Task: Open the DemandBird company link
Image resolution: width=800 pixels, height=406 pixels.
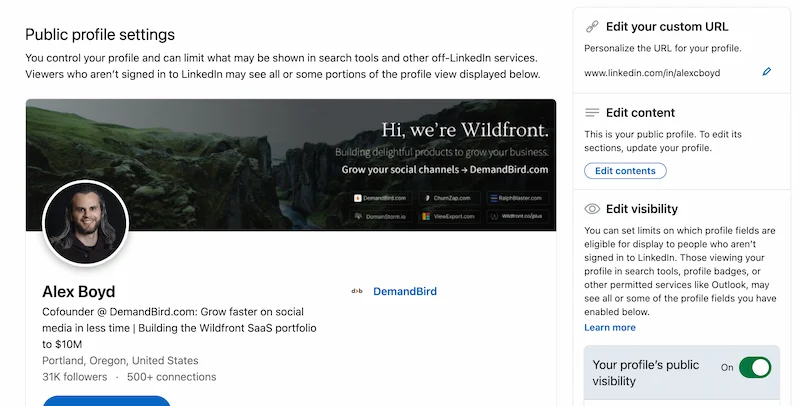Action: 405,291
